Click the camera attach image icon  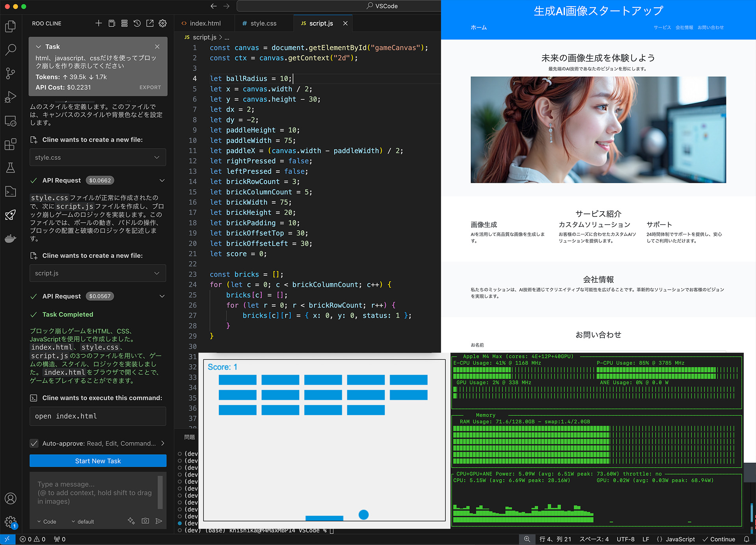145,521
